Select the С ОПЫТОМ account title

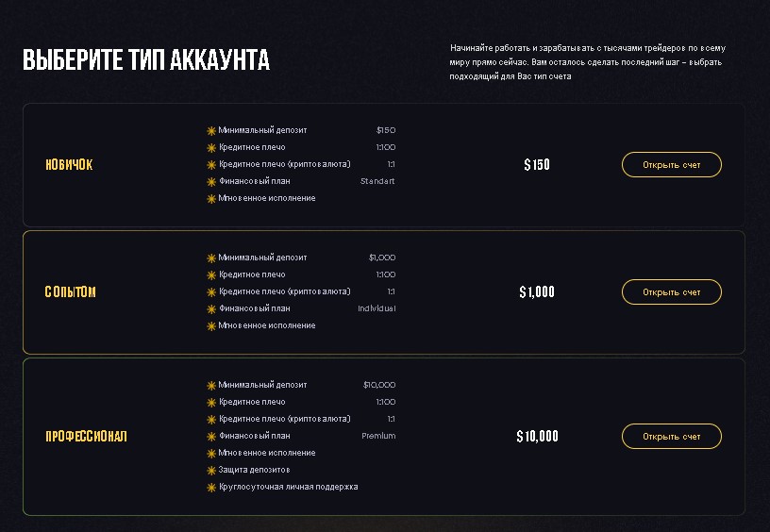(70, 292)
